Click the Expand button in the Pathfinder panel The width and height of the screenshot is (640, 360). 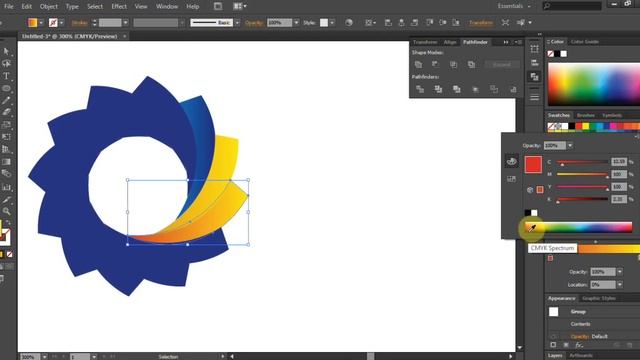pos(502,64)
